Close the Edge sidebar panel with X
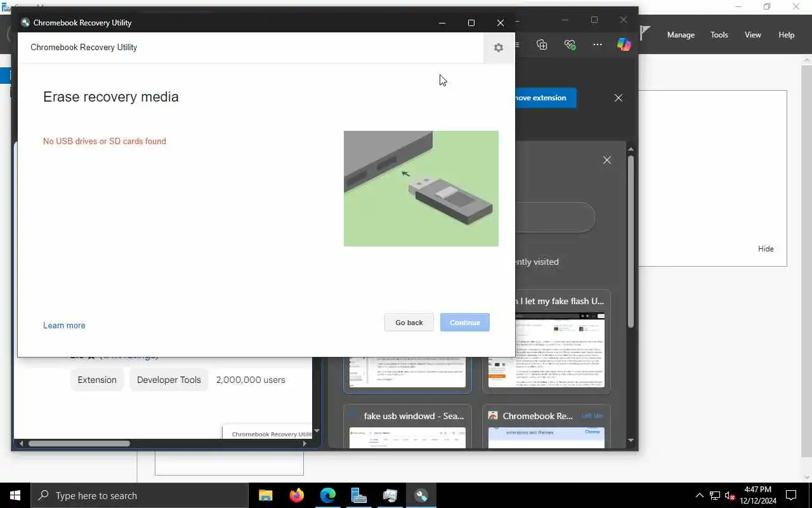Viewport: 812px width, 508px height. [x=607, y=160]
